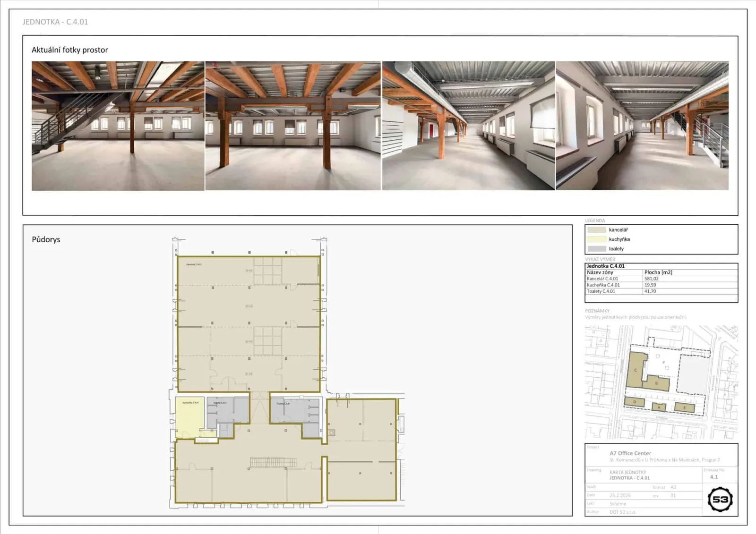Click building A on the site map
756x534 pixels.
tap(659, 407)
